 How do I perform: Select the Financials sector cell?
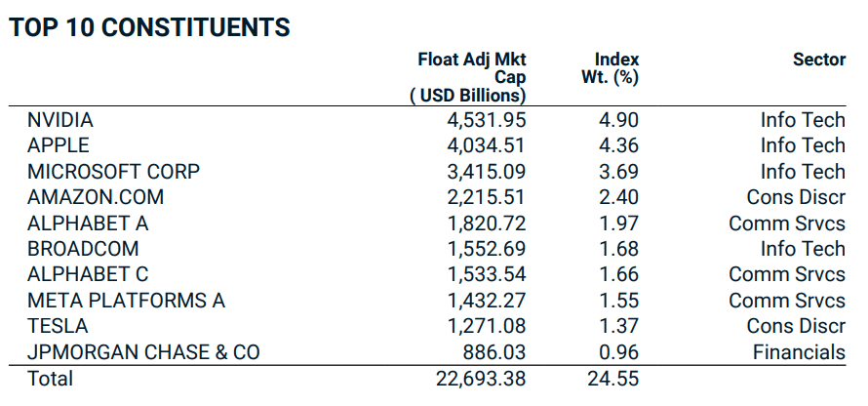click(x=799, y=352)
